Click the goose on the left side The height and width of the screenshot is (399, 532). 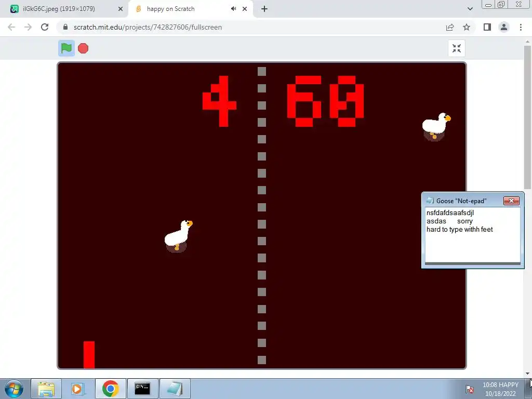pos(178,236)
